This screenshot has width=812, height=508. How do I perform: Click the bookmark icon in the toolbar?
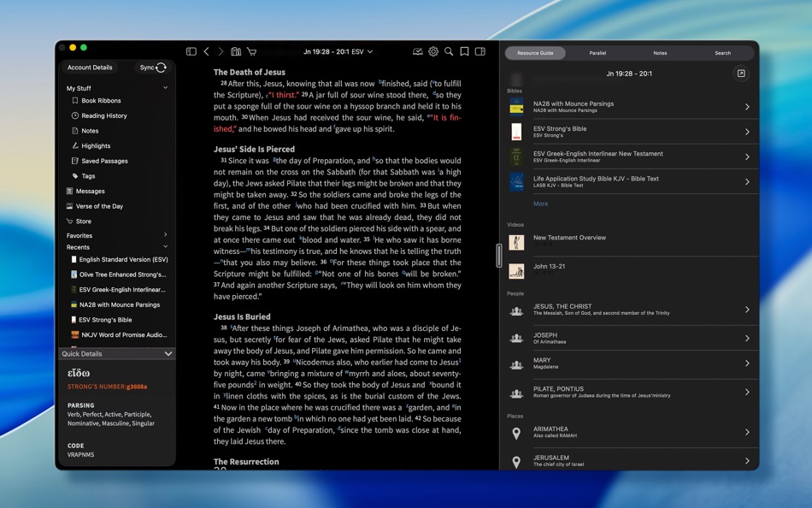point(464,51)
